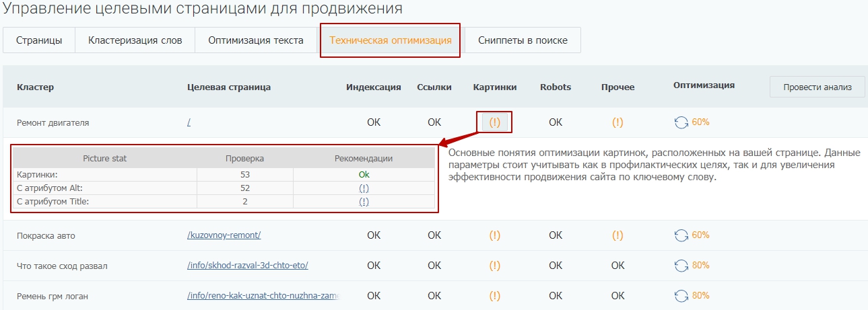The height and width of the screenshot is (310, 868).
Task: Expand Картинки warning for Что такое сход развал
Action: 495,266
